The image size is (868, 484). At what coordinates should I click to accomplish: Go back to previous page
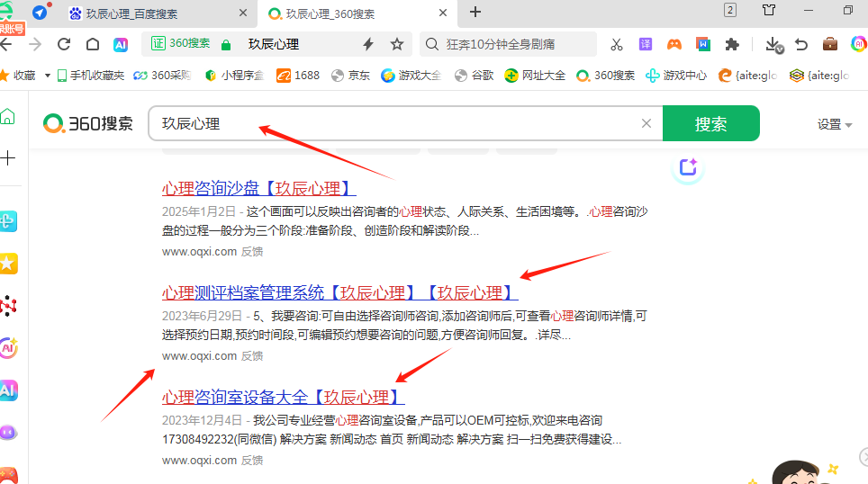pyautogui.click(x=6, y=44)
